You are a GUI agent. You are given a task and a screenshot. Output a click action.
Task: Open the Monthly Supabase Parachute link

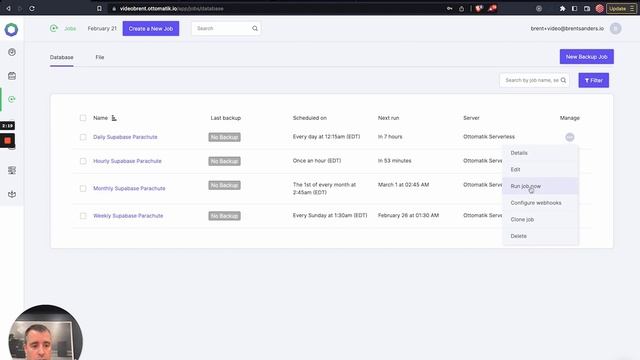tap(129, 189)
